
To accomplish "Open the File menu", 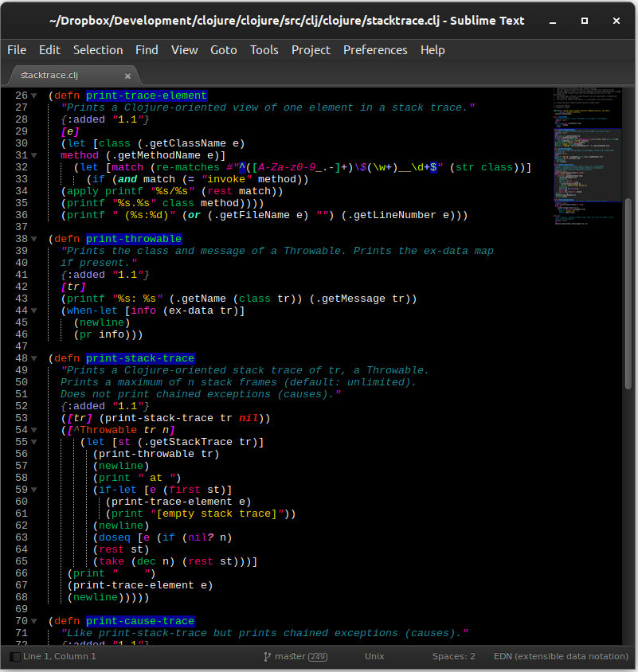I will point(17,49).
